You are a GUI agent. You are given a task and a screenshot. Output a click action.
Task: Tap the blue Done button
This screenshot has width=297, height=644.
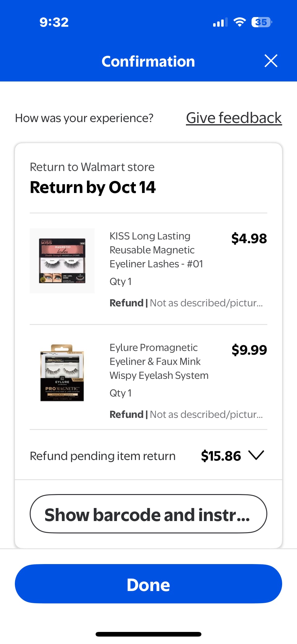pyautogui.click(x=148, y=584)
